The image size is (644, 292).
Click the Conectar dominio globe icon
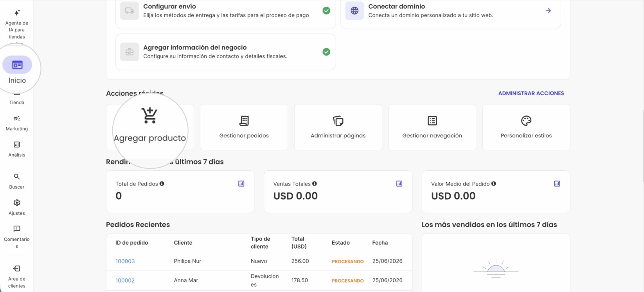point(354,11)
